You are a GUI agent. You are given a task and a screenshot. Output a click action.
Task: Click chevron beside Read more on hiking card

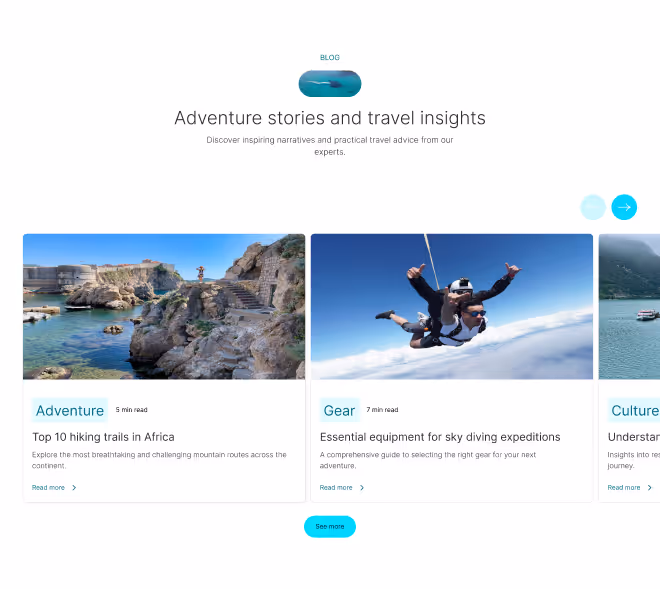pos(74,488)
